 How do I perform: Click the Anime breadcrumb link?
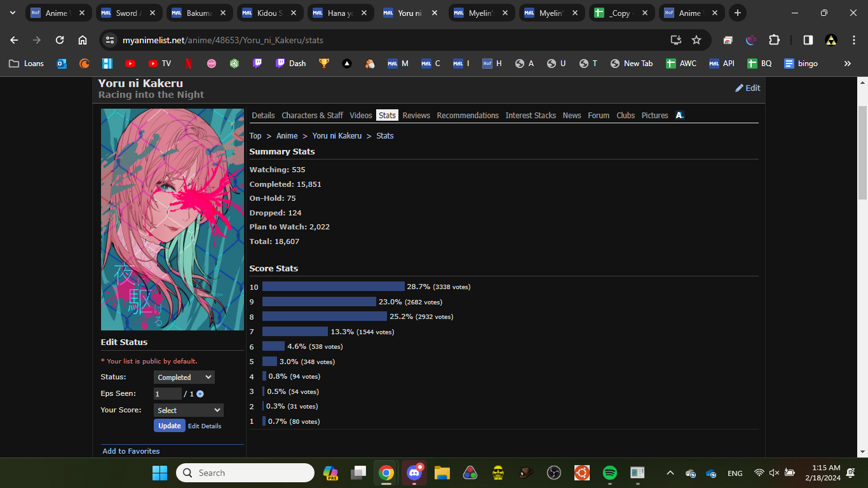287,136
